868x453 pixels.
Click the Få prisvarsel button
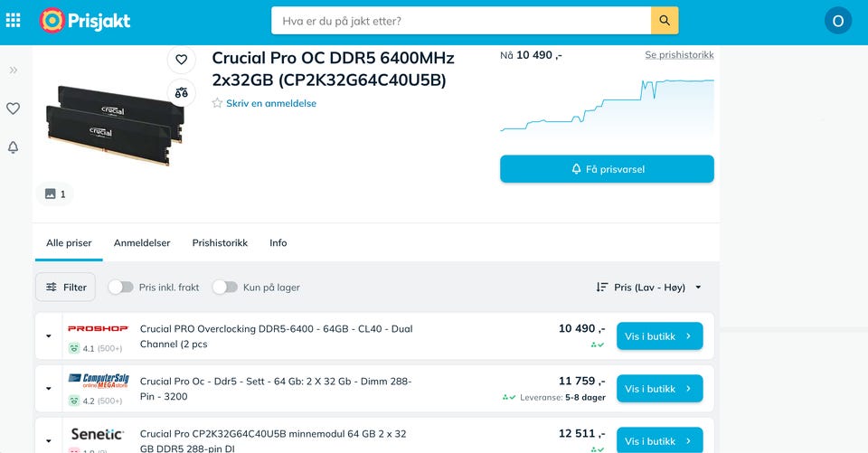[607, 169]
